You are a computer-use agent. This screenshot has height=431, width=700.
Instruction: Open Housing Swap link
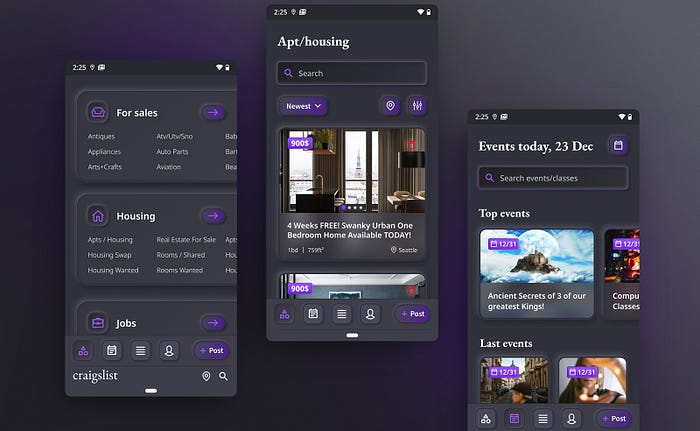[x=109, y=255]
